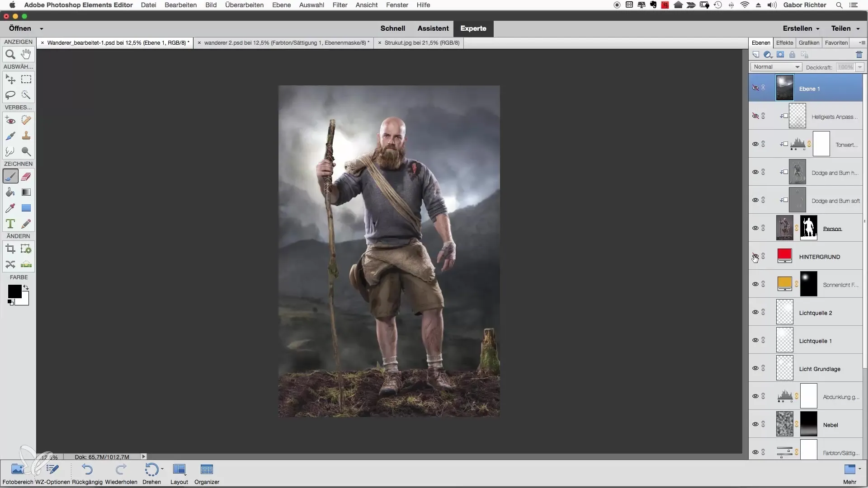Image resolution: width=868 pixels, height=488 pixels.
Task: Click the Rückgängig undo button
Action: click(87, 474)
